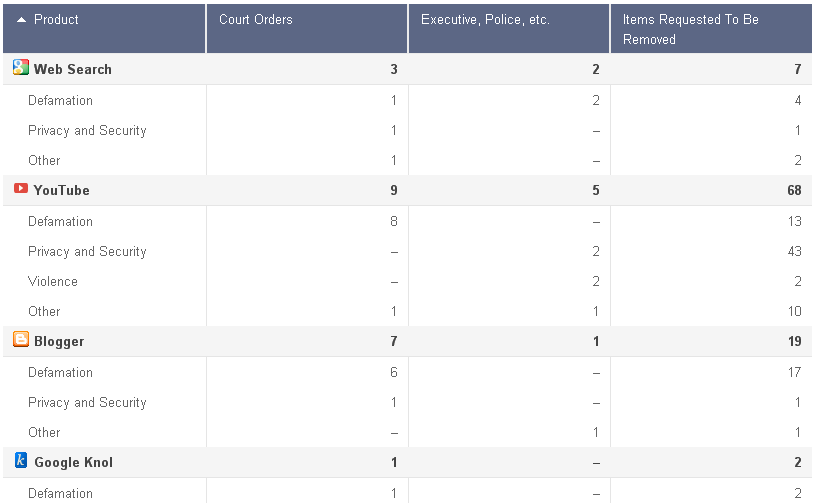Click the Web Search product icon
This screenshot has height=503, width=814.
click(x=20, y=68)
